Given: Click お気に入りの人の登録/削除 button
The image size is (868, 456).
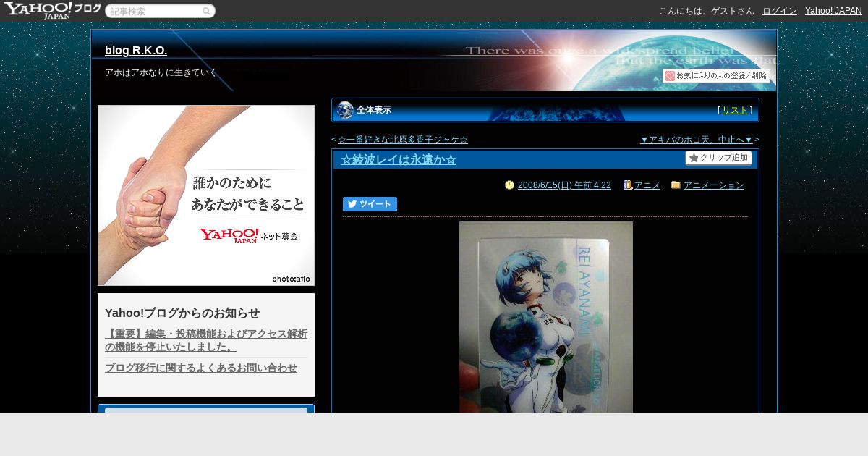Looking at the screenshot, I should pyautogui.click(x=716, y=75).
